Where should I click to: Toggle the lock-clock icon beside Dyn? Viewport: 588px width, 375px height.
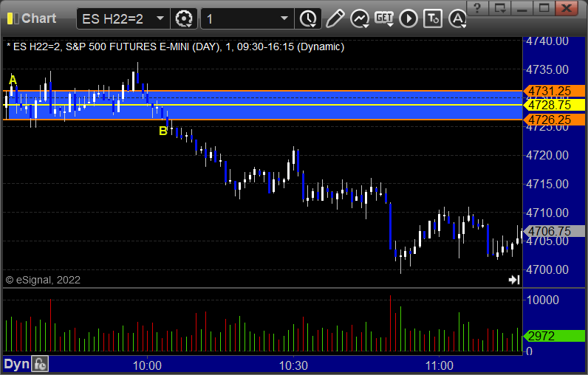pyautogui.click(x=40, y=364)
